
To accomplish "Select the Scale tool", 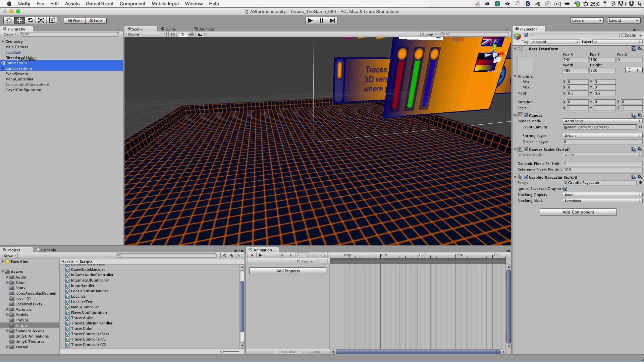I will 41,20.
